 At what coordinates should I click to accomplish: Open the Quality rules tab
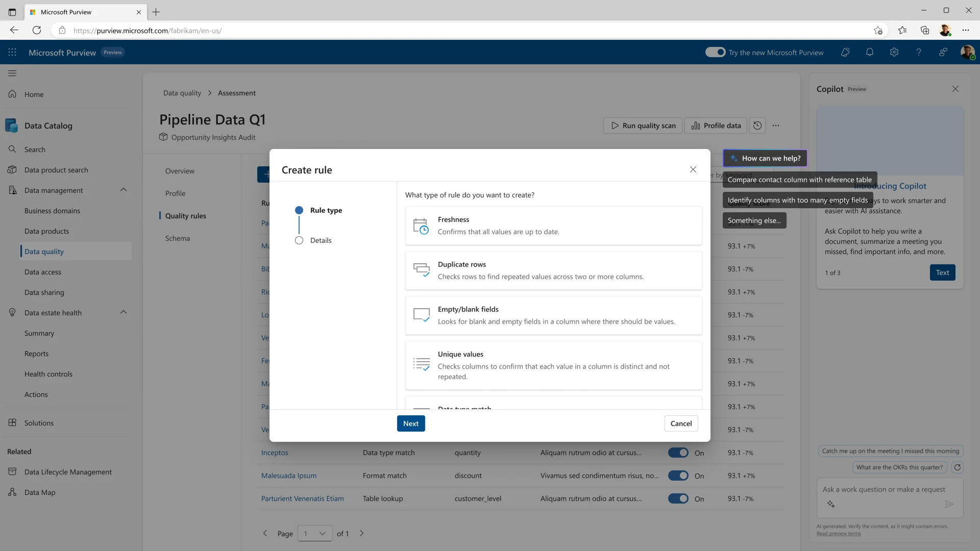(186, 216)
